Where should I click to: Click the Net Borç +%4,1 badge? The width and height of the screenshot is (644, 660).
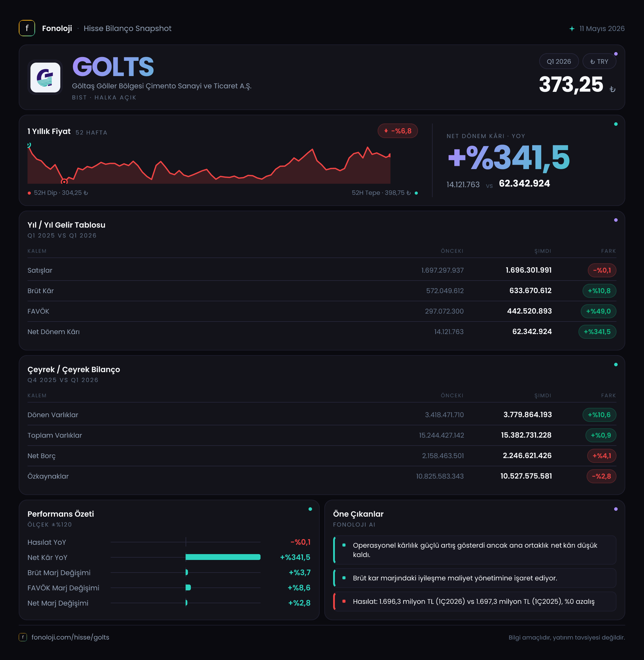tap(602, 456)
